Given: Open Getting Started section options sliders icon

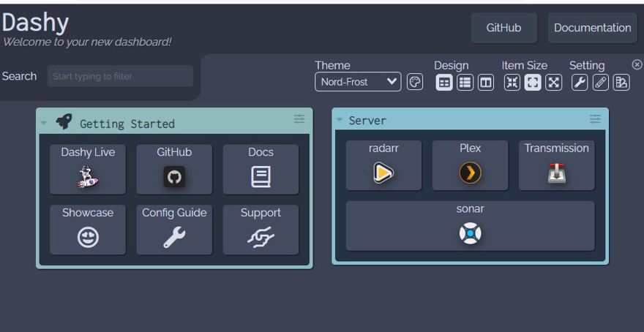Looking at the screenshot, I should 299,119.
